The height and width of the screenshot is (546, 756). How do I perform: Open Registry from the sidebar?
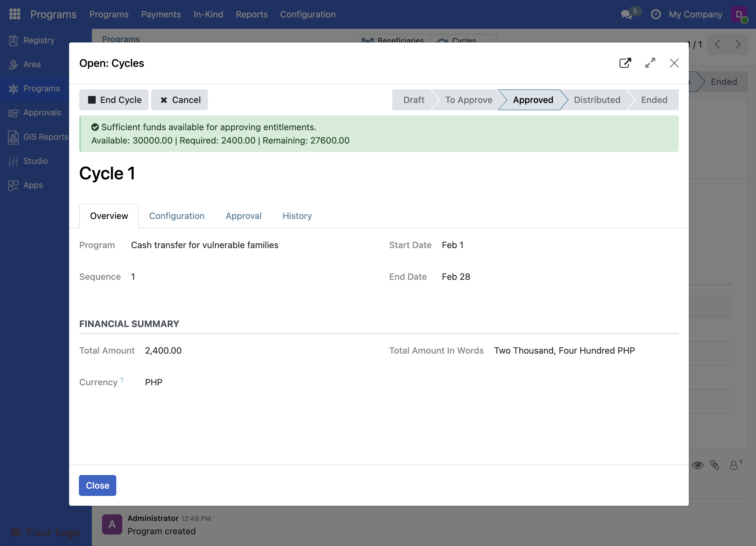[38, 40]
